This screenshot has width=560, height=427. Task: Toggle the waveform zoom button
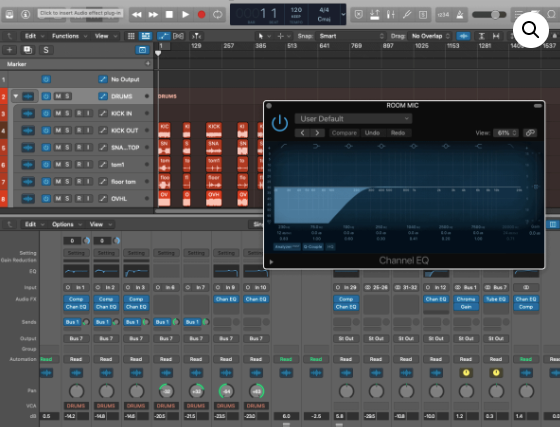pos(463,36)
